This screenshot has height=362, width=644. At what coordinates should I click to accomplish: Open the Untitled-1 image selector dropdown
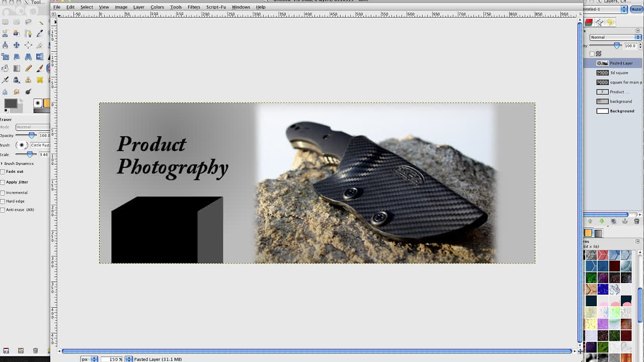click(x=605, y=9)
